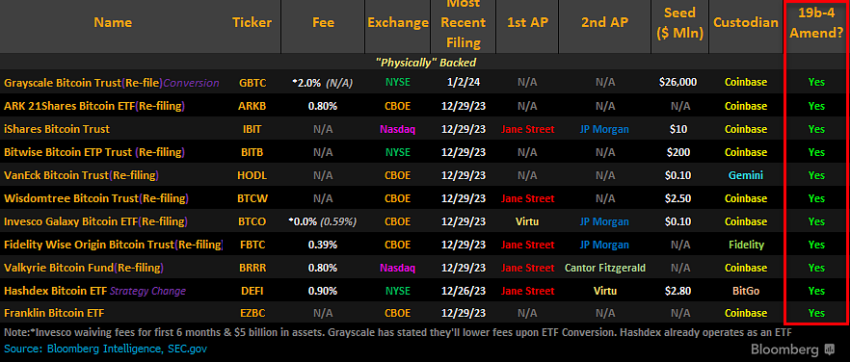Select ARK 21Shares Bitcoin ETF row name

[x=94, y=106]
